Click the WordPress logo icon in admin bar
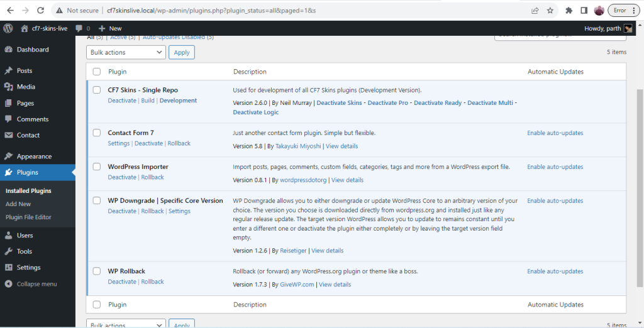644x328 pixels. pyautogui.click(x=8, y=28)
